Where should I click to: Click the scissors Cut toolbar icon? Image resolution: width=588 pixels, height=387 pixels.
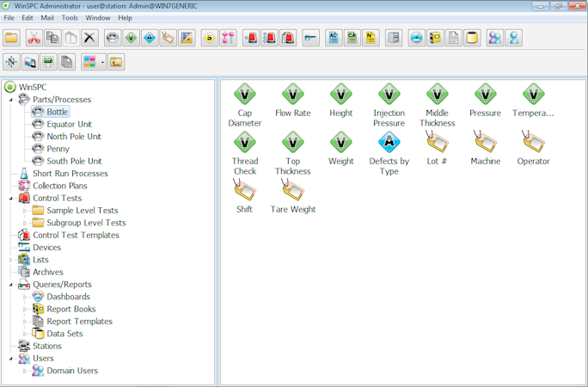click(34, 38)
